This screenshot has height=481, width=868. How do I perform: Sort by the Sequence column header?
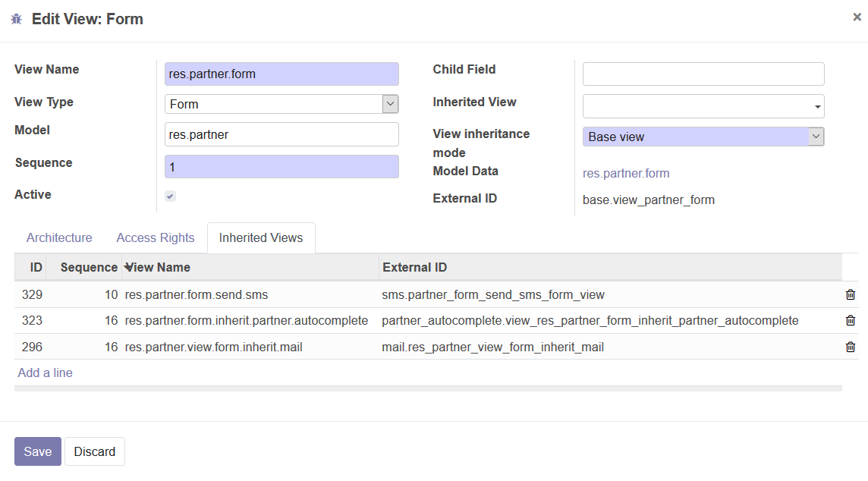tap(83, 267)
